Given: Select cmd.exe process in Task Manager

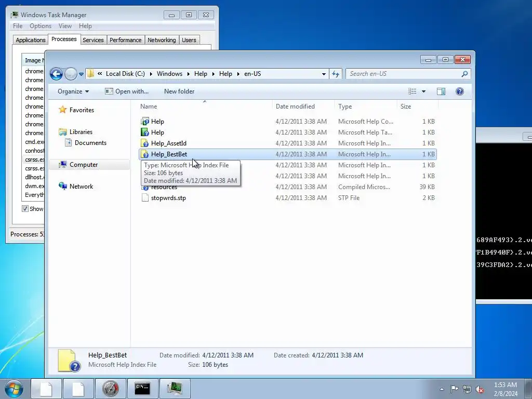Looking at the screenshot, I should (x=34, y=142).
